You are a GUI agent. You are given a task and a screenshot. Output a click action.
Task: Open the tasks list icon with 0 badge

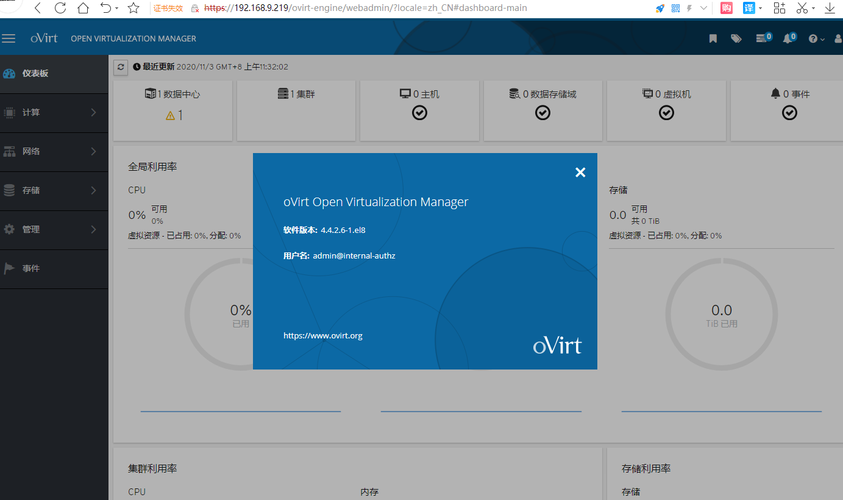(763, 38)
